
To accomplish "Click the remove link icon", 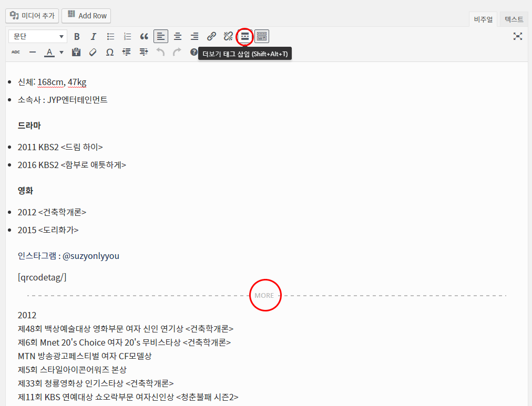I will 228,36.
